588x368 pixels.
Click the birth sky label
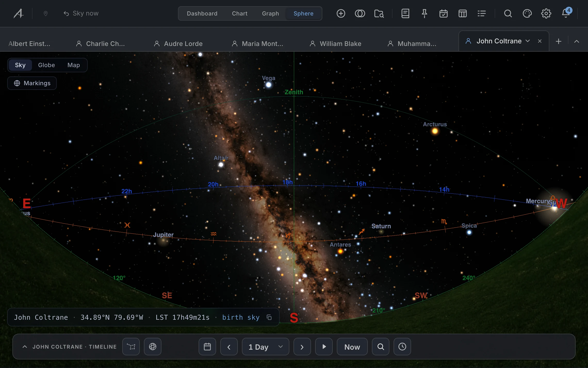pyautogui.click(x=241, y=317)
